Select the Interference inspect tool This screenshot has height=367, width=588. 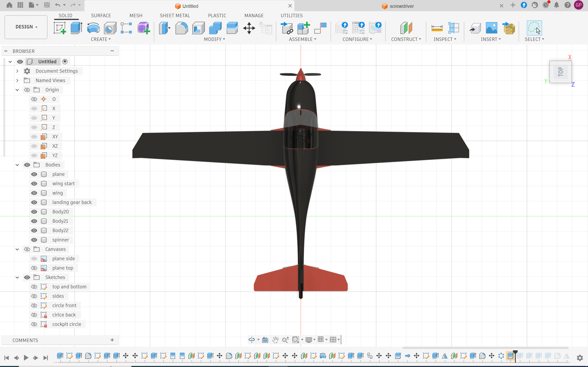[x=454, y=28]
